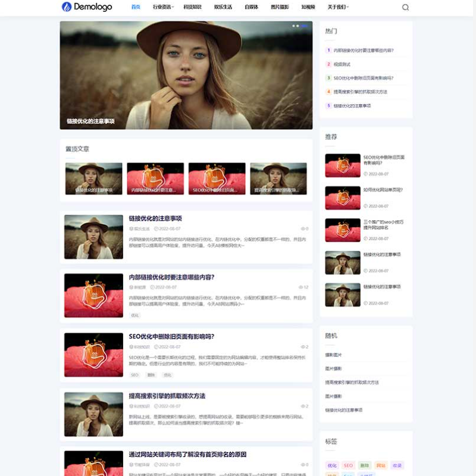Click category icon beside 娱乐生活 under first article
Screen dimensions: 476x476
coord(131,228)
